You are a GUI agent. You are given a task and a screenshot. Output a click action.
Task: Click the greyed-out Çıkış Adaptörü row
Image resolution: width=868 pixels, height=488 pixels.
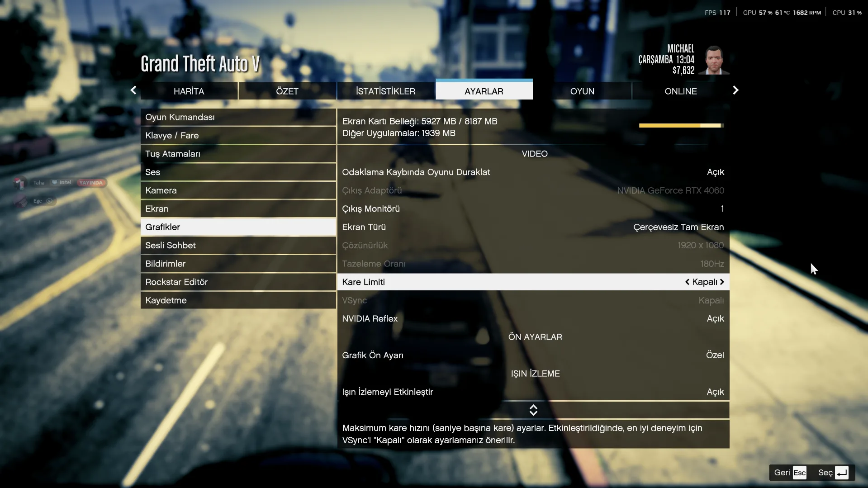(x=533, y=190)
